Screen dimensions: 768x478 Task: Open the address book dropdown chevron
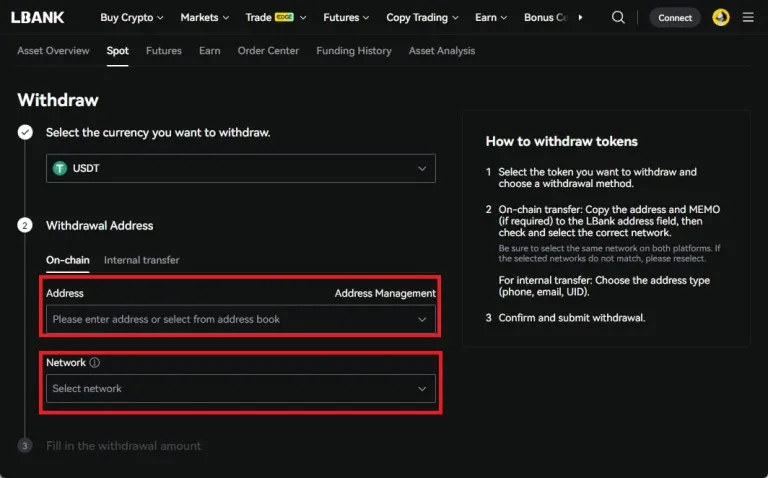tap(422, 319)
